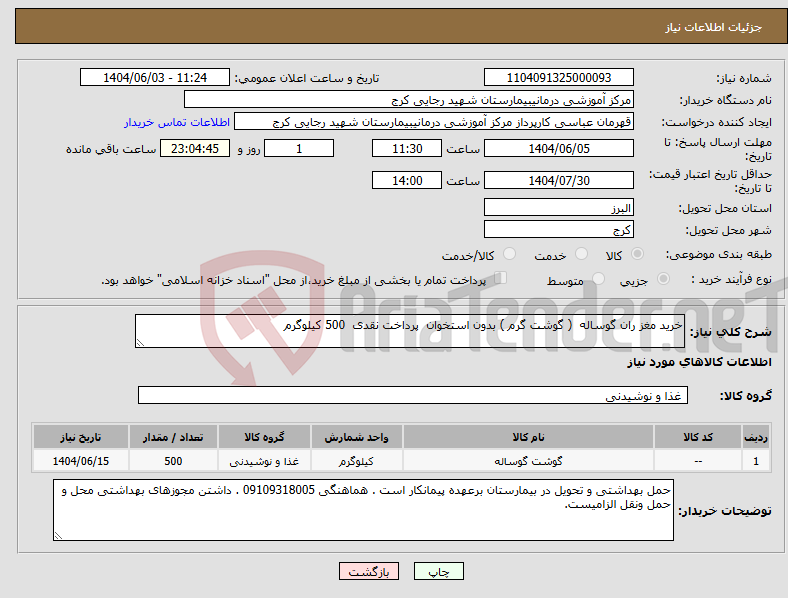788x598 pixels.
Task: Click the کیلوگرم unit cell
Action: pyautogui.click(x=356, y=461)
